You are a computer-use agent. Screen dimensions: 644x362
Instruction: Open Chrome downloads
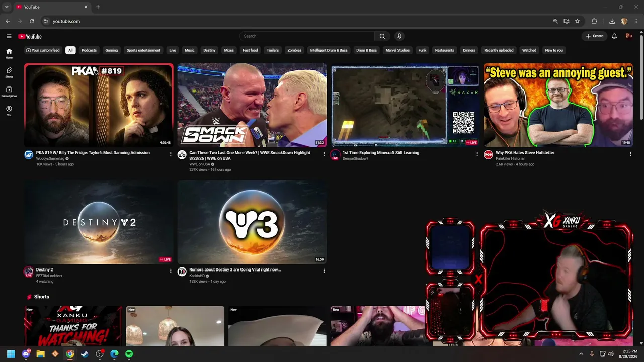click(612, 21)
